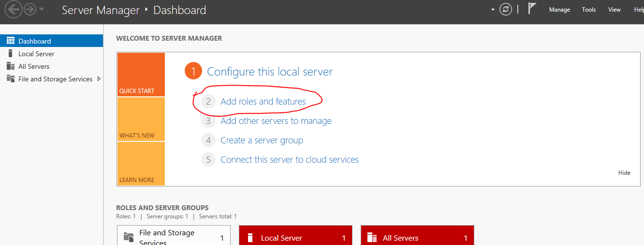Select Dashboard in the left pane
Image resolution: width=644 pixels, height=245 pixels.
pyautogui.click(x=51, y=41)
